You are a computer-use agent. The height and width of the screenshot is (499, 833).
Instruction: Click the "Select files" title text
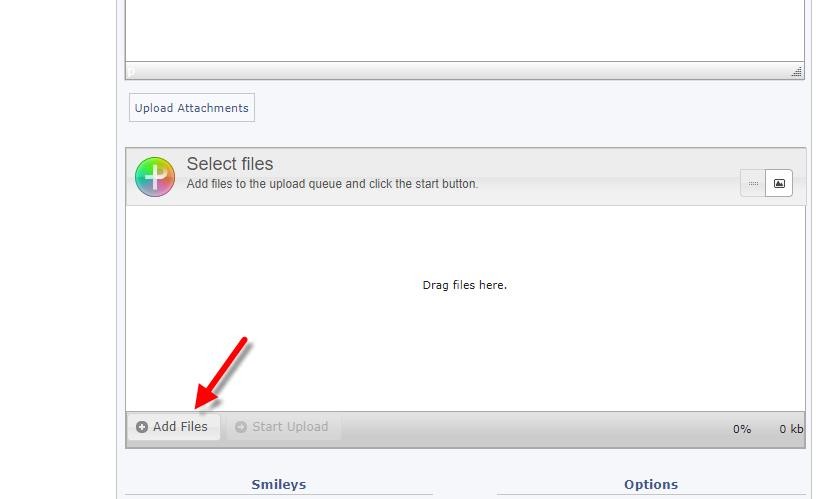point(230,164)
